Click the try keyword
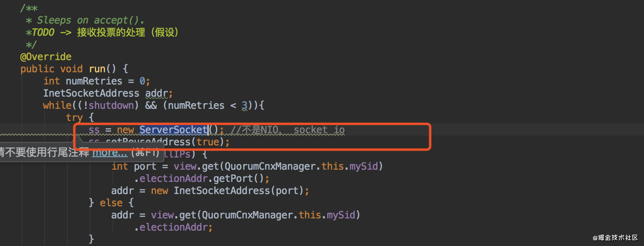Screen dimensions: 644x246 pyautogui.click(x=74, y=118)
